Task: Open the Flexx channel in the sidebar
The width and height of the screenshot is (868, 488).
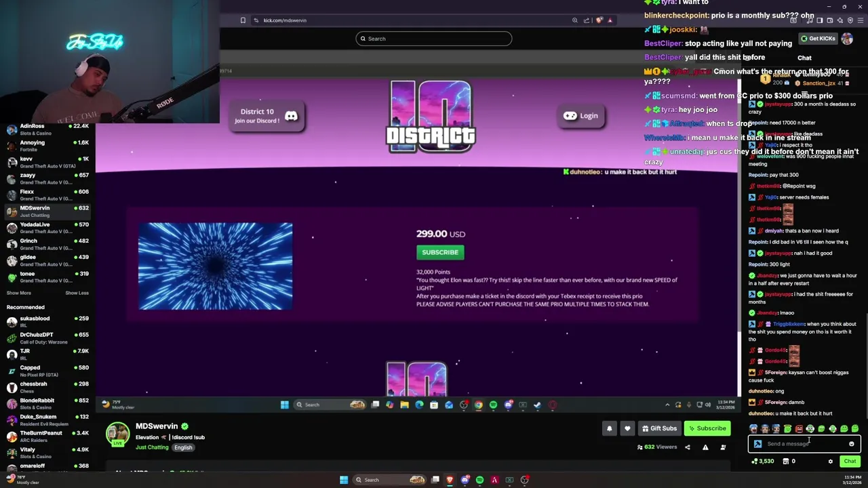Action: 47,195
